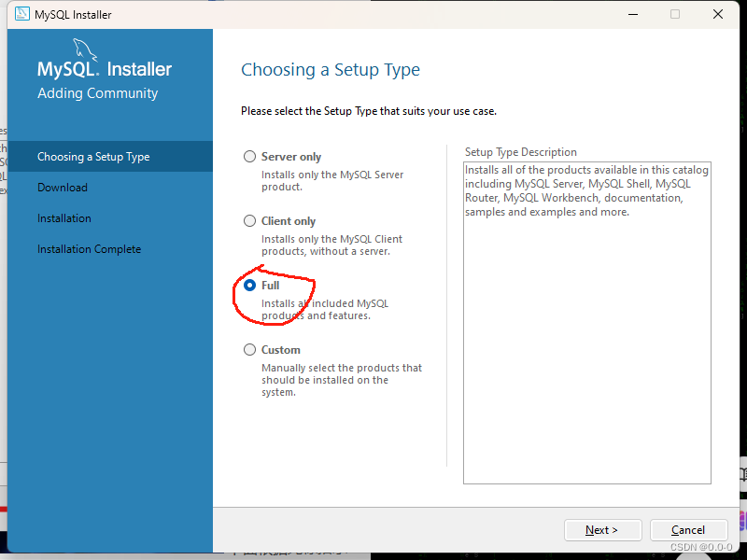
Task: Go to the Download step
Action: 63,188
